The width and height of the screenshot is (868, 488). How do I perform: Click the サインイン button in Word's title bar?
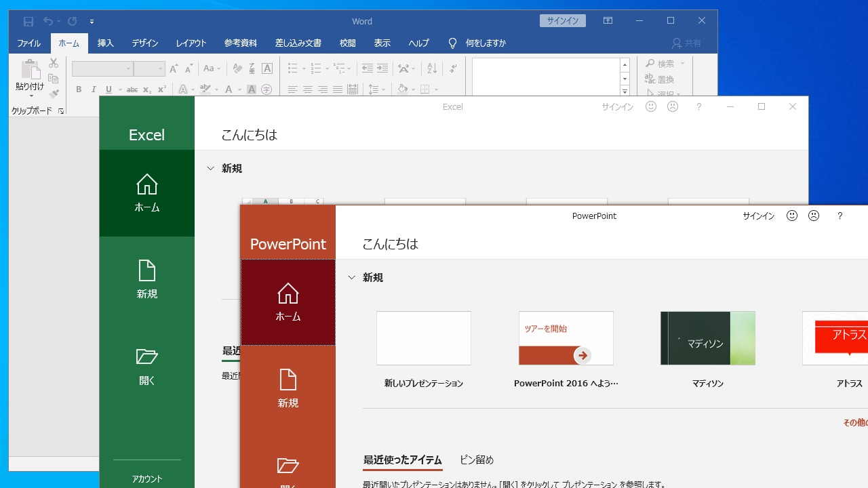coord(563,21)
